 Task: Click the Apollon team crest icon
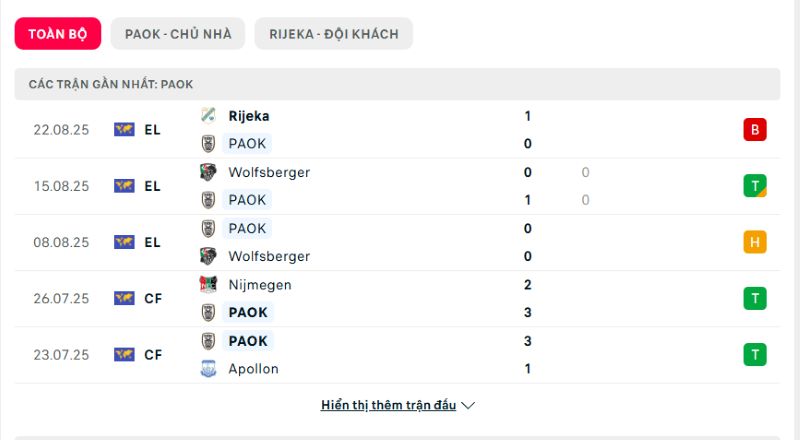208,369
